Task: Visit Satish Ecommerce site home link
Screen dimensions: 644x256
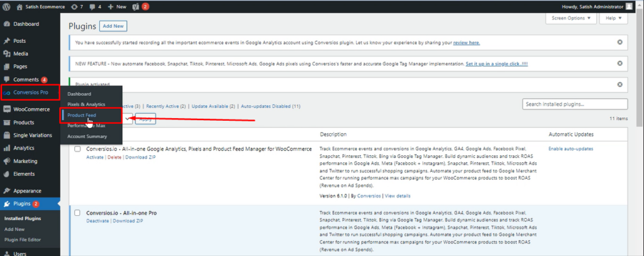Action: (x=41, y=6)
